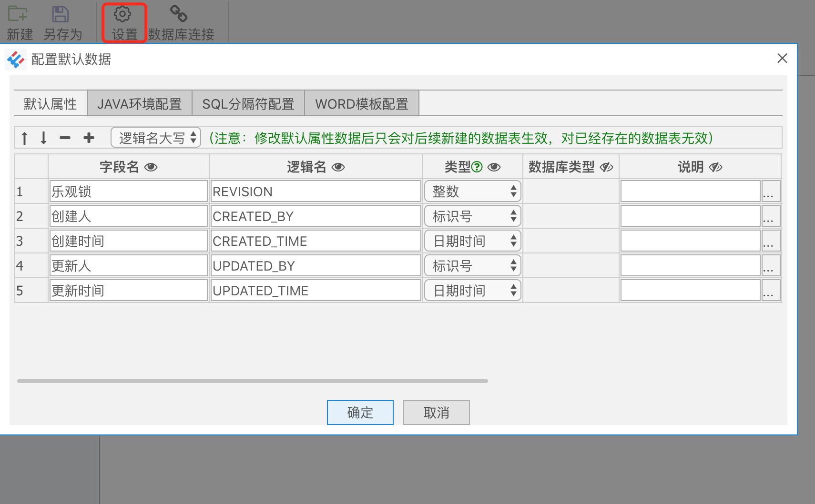
Task: Open the 设置 gear icon
Action: pos(122,14)
